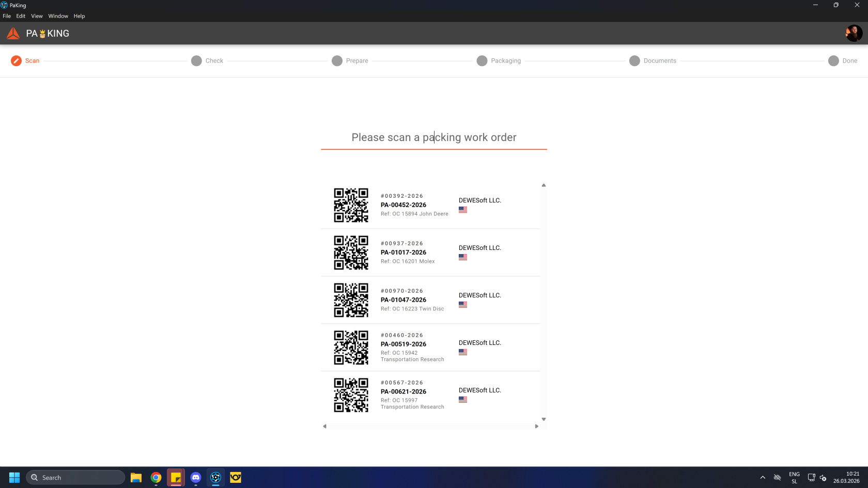Click the QR code for PA-00452-2026

pyautogui.click(x=351, y=205)
